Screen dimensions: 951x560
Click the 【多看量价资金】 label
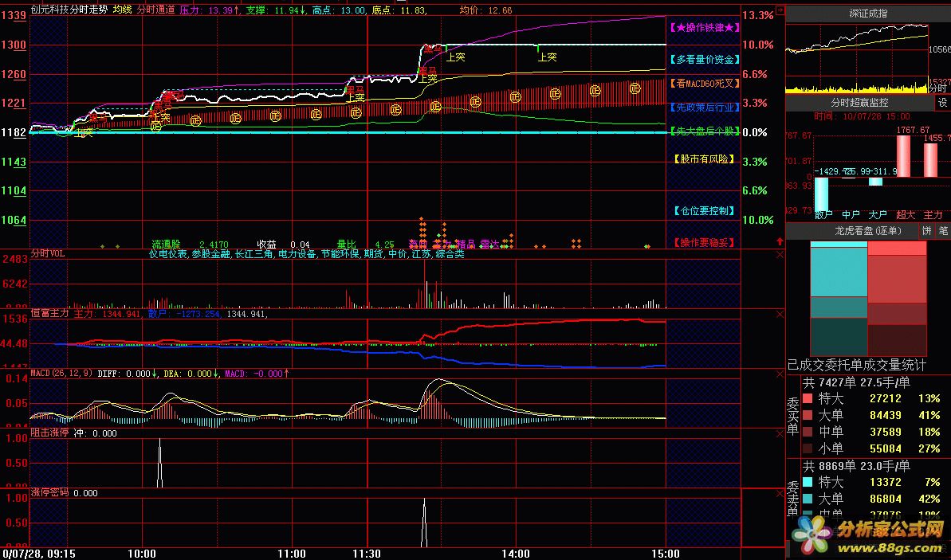[x=704, y=60]
